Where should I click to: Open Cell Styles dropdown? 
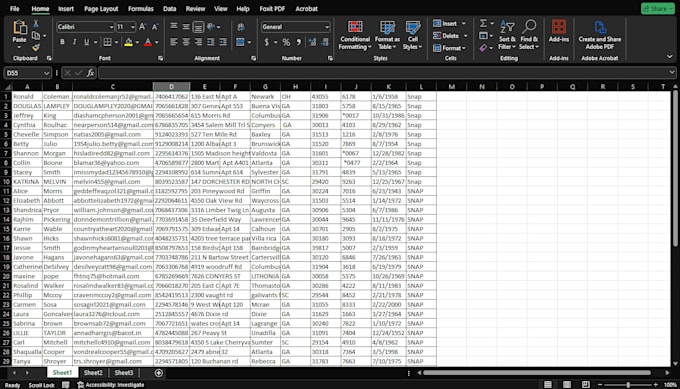pos(412,35)
